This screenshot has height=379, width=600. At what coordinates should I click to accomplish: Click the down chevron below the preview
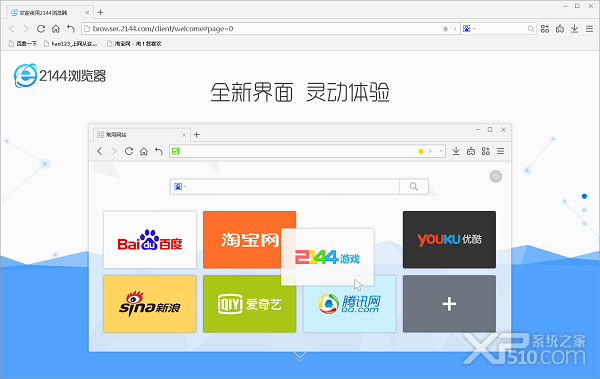pyautogui.click(x=300, y=356)
